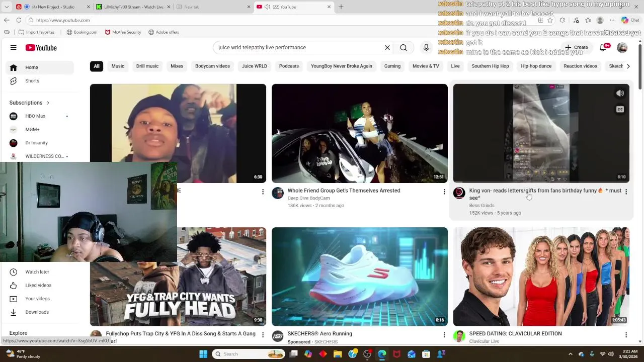Click the YouTube logo

click(41, 48)
